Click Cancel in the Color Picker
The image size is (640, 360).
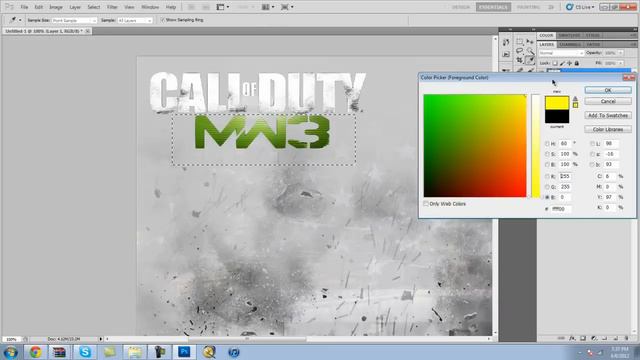coord(608,101)
